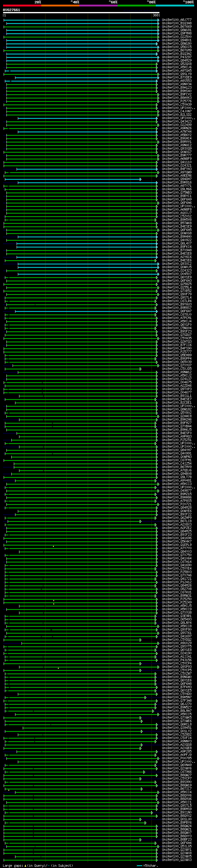Image resolution: width=197 pixels, height=868 pixels.
Task: Open hit UniRef100_B9R816
Action: [176, 183]
